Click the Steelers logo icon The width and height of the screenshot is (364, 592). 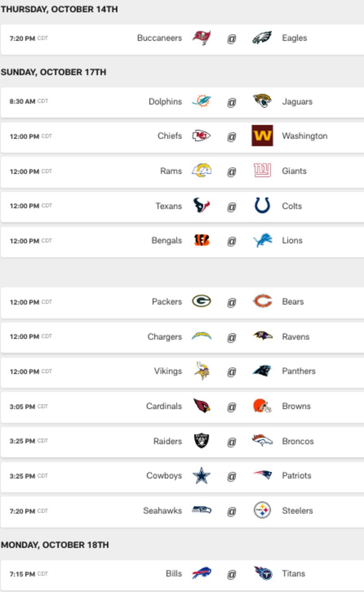pyautogui.click(x=263, y=510)
